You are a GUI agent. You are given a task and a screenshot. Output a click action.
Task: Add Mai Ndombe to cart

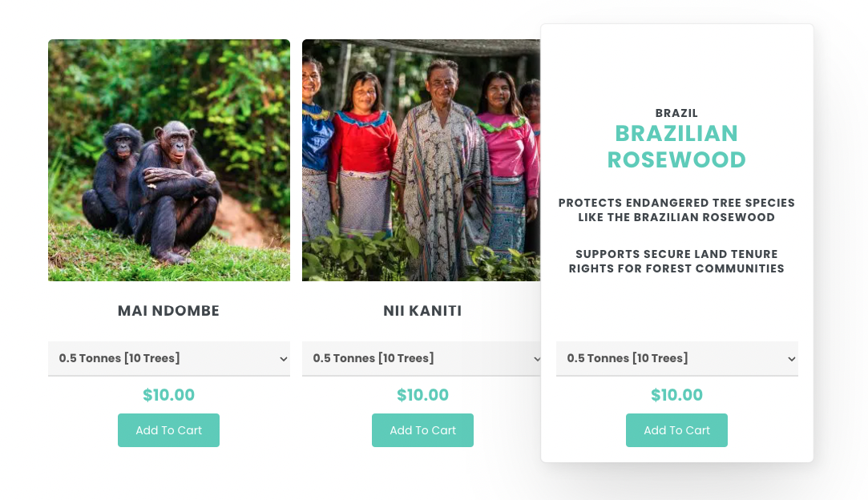(x=168, y=430)
